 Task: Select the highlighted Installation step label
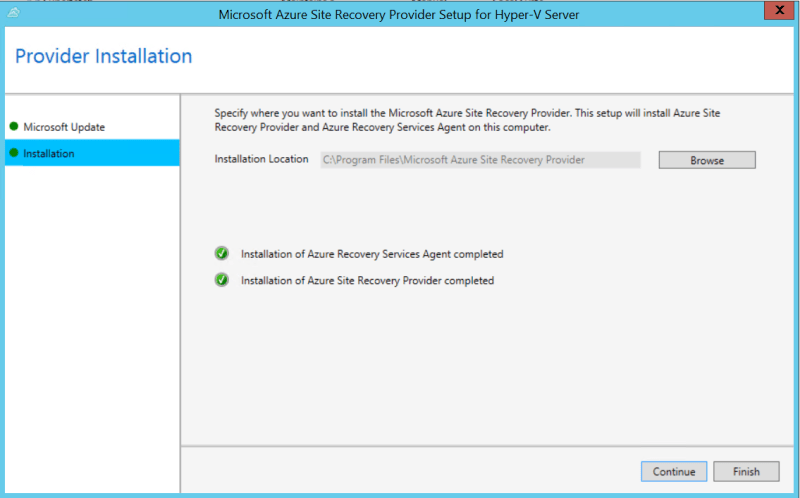pyautogui.click(x=49, y=153)
